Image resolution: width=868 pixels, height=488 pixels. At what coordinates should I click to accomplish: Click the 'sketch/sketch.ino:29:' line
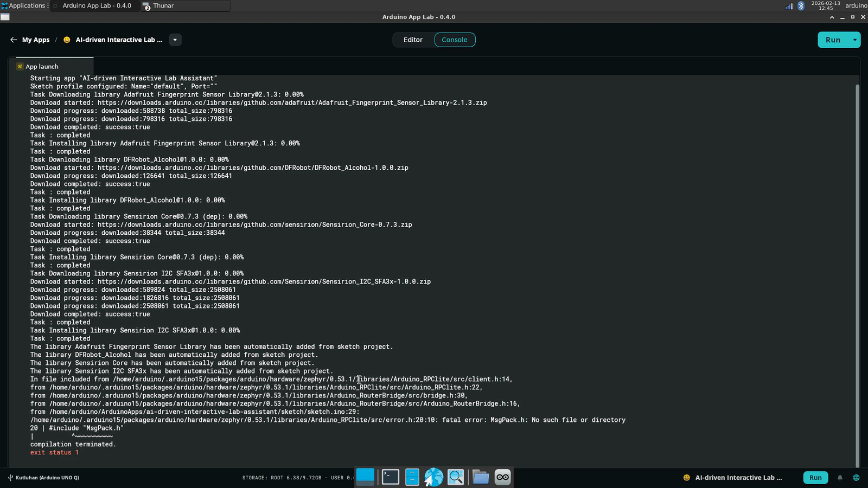coord(195,412)
